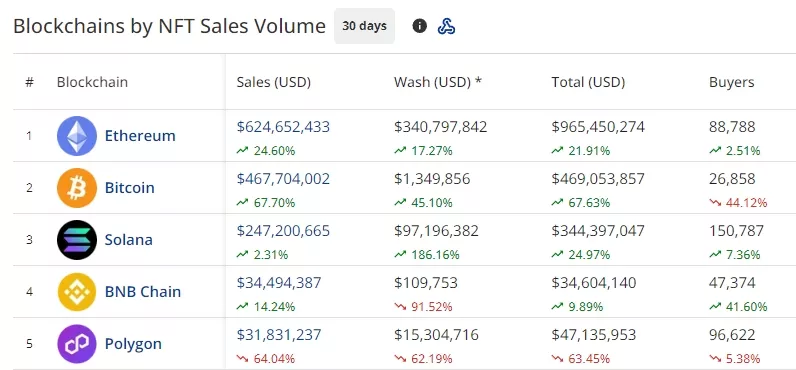Image resolution: width=796 pixels, height=370 pixels.
Task: Click the Polygon logo icon
Action: pyautogui.click(x=77, y=344)
